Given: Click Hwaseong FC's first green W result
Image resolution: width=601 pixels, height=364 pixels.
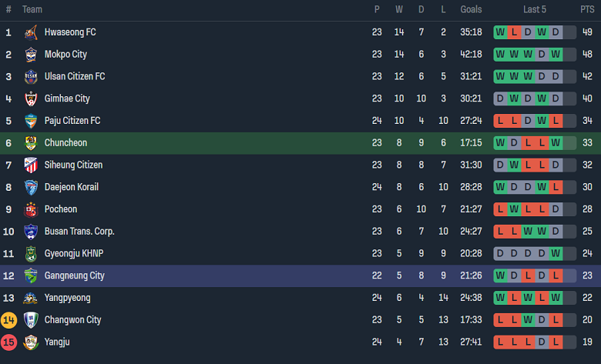Looking at the screenshot, I should [x=500, y=32].
